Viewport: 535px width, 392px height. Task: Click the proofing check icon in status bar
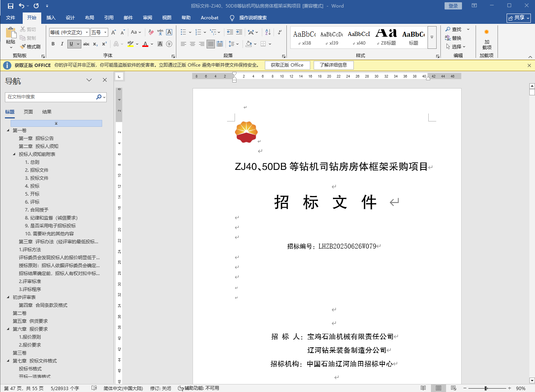[94, 388]
